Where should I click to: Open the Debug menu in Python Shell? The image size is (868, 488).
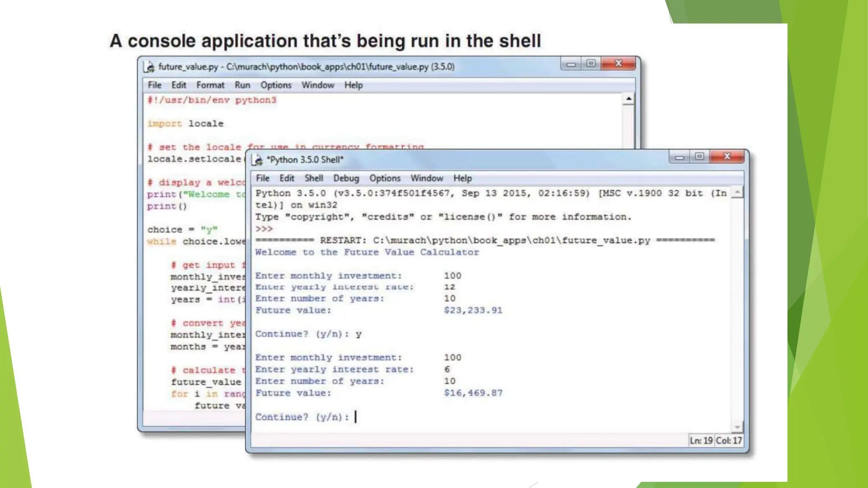(346, 178)
